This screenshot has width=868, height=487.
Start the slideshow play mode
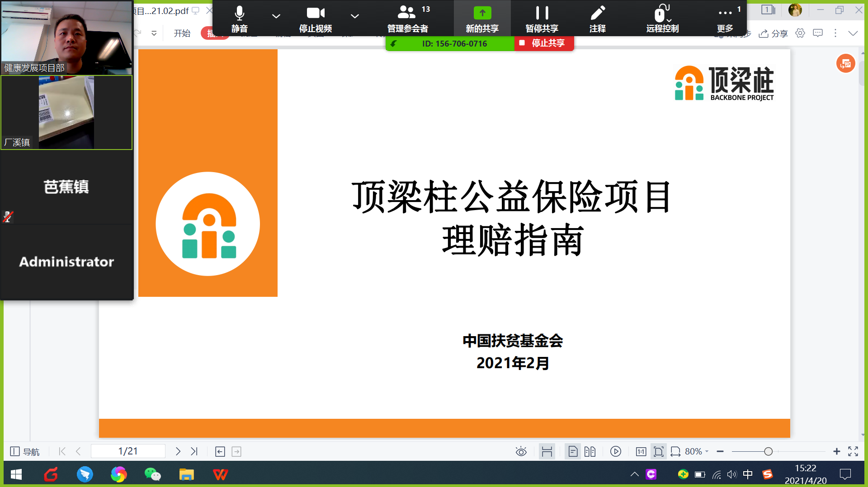coord(616,452)
